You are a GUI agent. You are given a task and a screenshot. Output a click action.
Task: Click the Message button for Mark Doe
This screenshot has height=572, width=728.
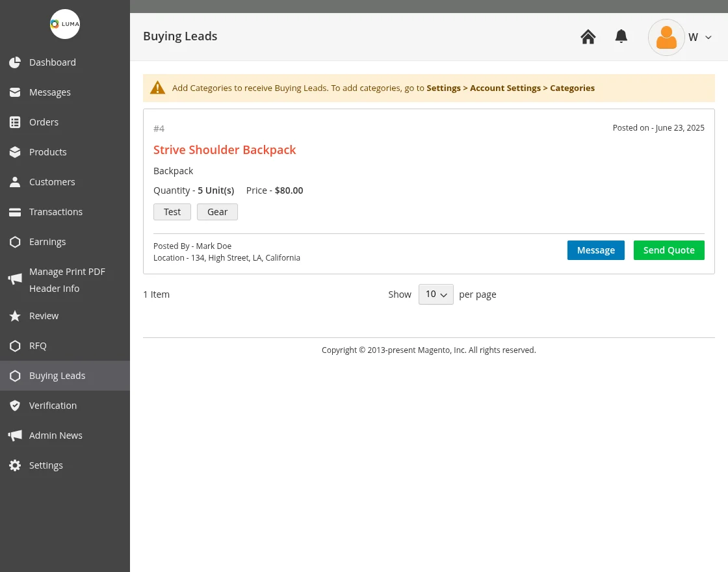coord(595,250)
